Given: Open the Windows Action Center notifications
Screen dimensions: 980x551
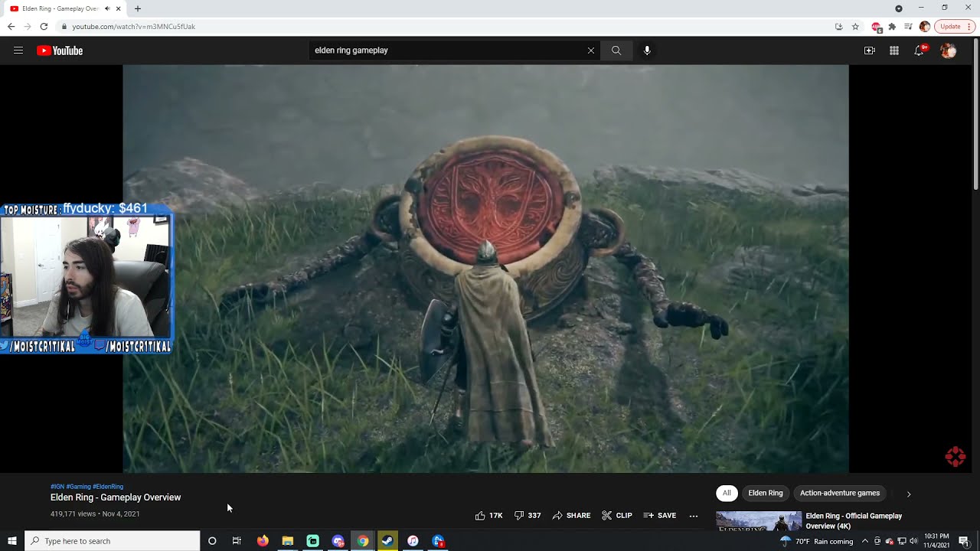Looking at the screenshot, I should click(964, 541).
